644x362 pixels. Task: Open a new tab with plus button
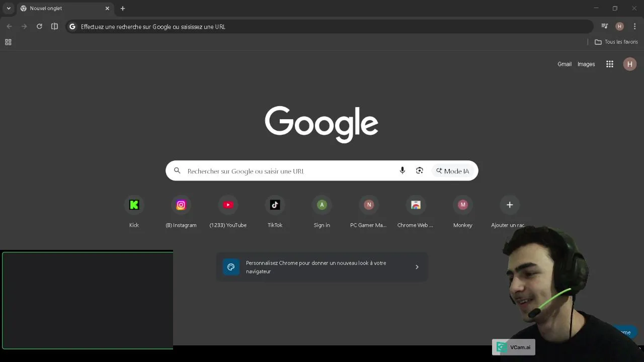pos(123,8)
